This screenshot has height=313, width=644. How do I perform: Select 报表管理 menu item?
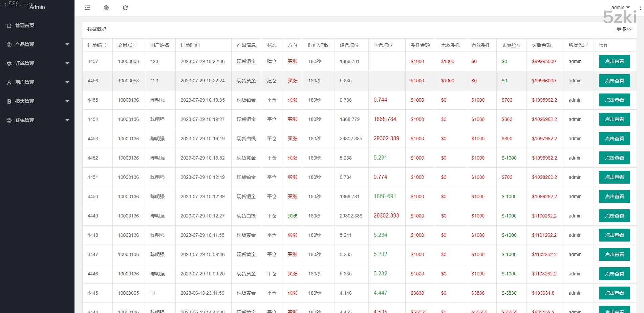coord(24,101)
